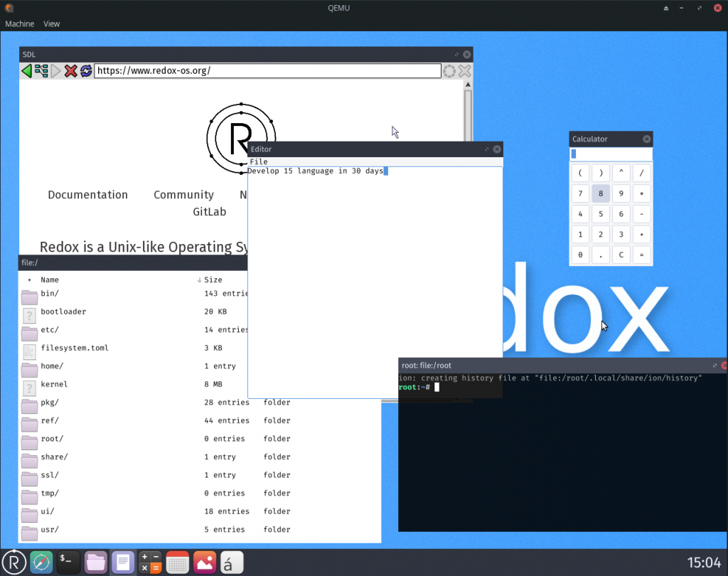This screenshot has height=576, width=728.
Task: Click the calculator equals button
Action: point(642,255)
